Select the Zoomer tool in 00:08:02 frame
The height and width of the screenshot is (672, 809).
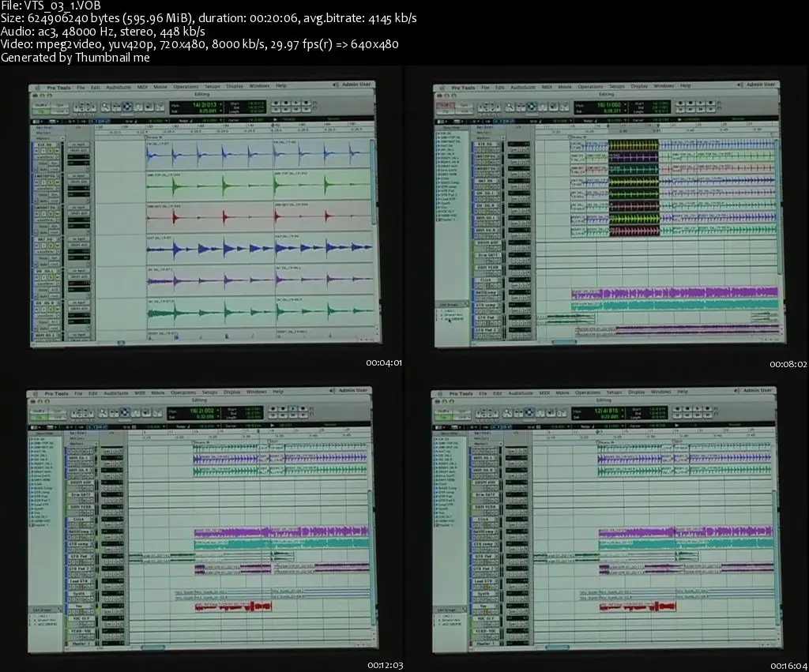click(x=510, y=107)
